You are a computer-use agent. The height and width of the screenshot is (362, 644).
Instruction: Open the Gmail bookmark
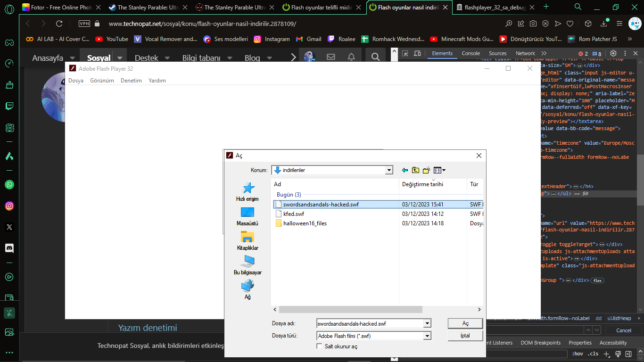[x=308, y=39]
